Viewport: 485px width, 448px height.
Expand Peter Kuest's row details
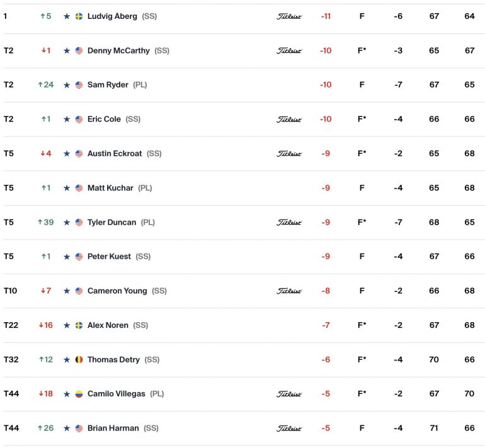pos(243,257)
